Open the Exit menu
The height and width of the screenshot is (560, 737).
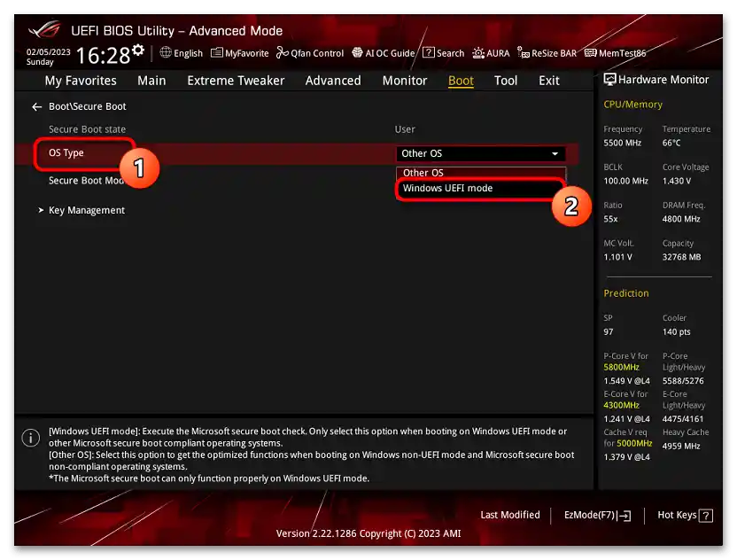[x=548, y=81]
